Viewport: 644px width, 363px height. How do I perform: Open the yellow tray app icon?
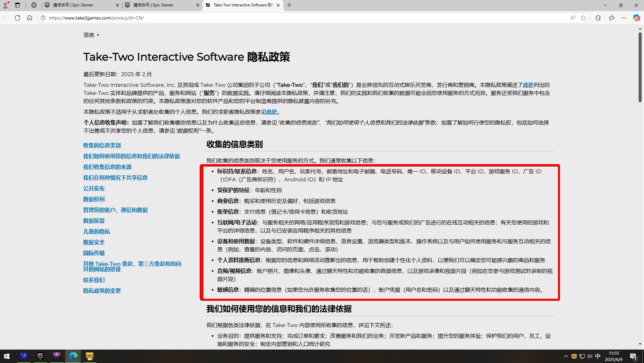click(574, 356)
